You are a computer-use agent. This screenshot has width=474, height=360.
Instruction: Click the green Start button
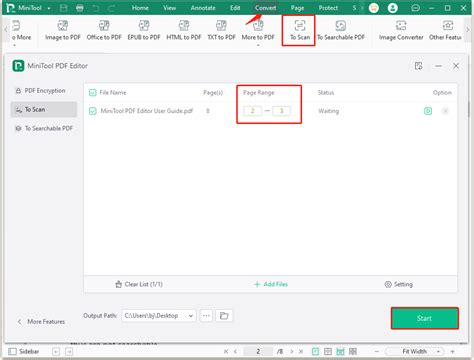(x=425, y=318)
